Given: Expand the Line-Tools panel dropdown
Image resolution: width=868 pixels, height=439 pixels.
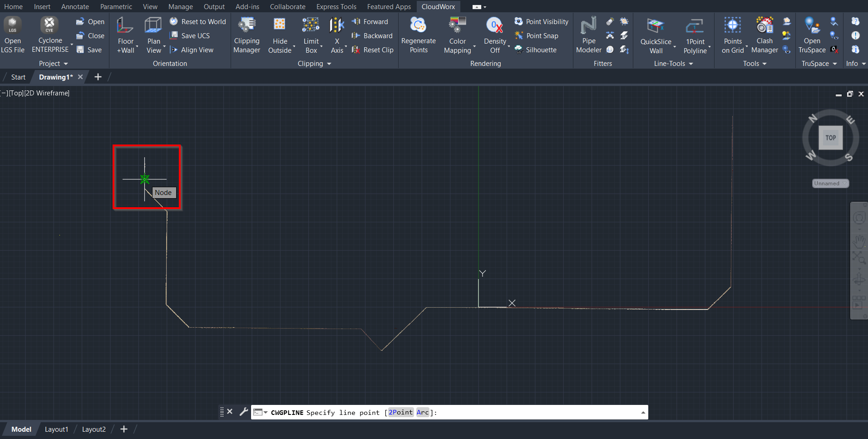Looking at the screenshot, I should click(x=673, y=64).
